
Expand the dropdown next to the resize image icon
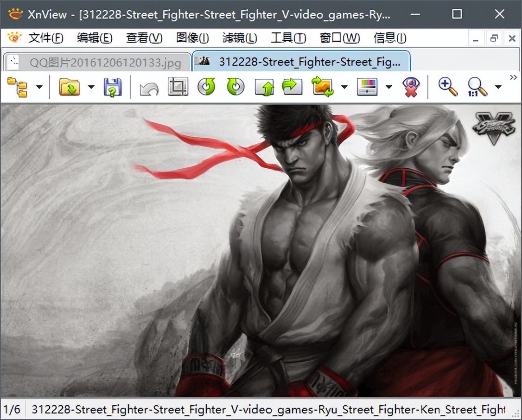tap(344, 87)
